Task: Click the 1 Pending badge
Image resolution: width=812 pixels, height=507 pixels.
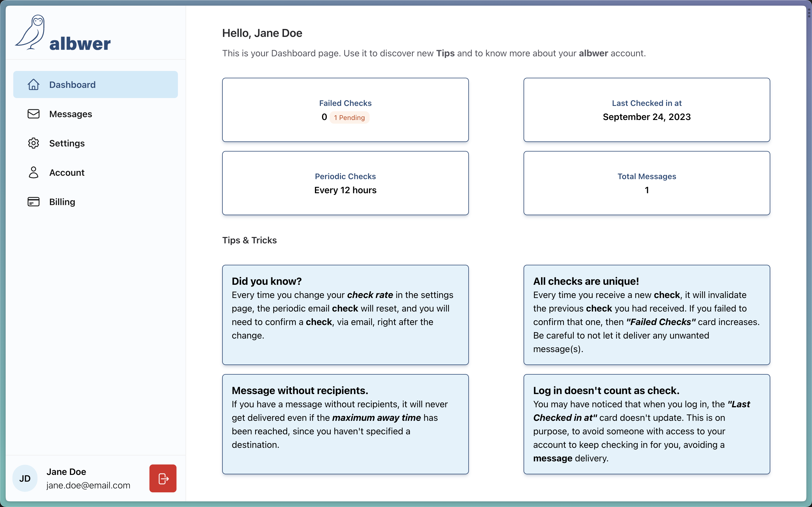Action: pyautogui.click(x=349, y=117)
